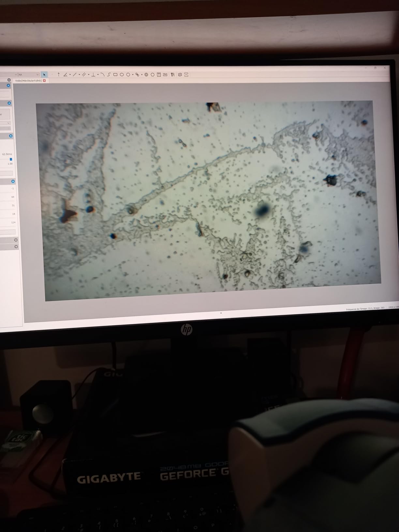399x532 pixels.
Task: Click the wide button below value 114
Action: 7,232
